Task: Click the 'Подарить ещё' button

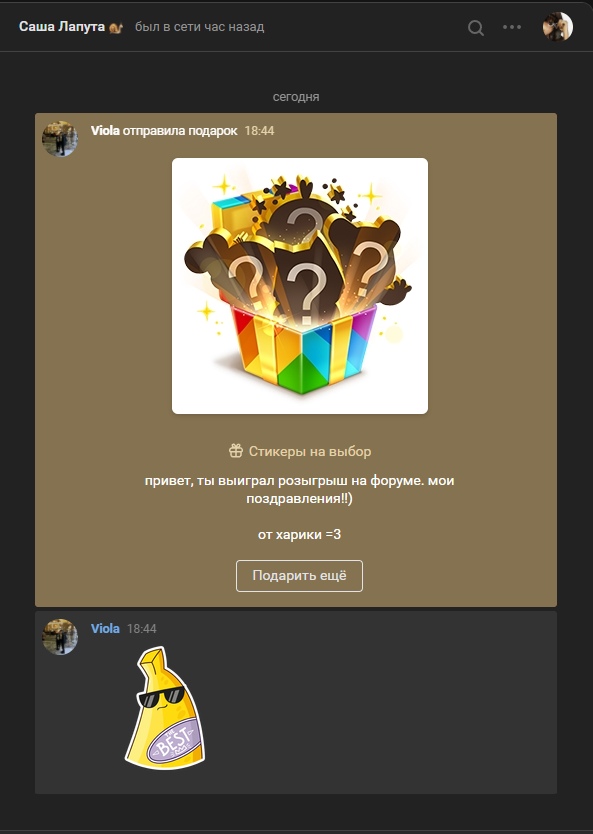Action: click(299, 576)
